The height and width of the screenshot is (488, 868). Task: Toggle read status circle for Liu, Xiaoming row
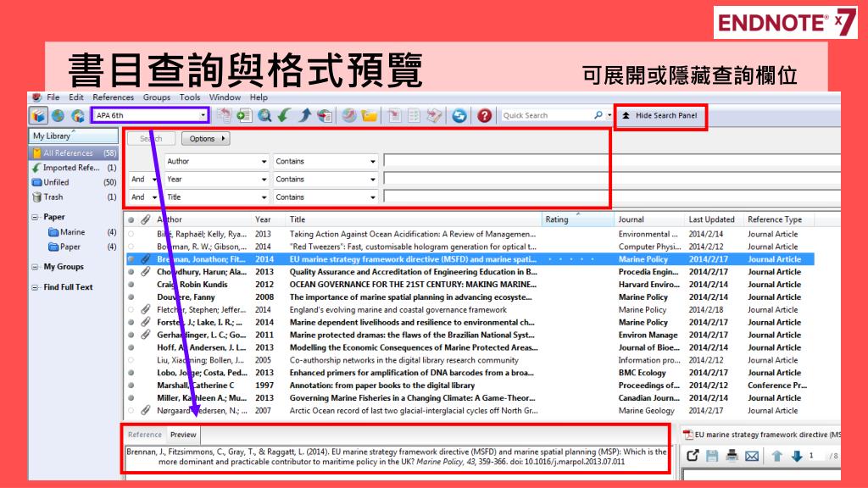click(131, 360)
